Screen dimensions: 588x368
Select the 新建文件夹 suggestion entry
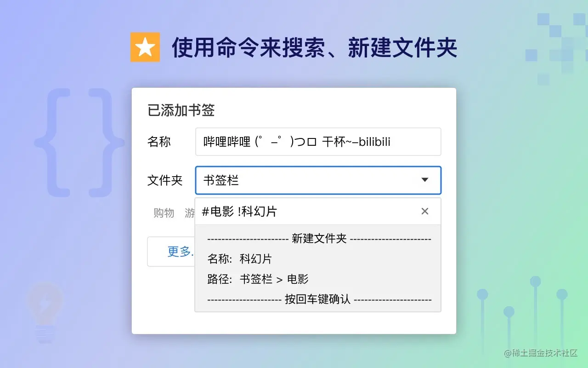(318, 238)
